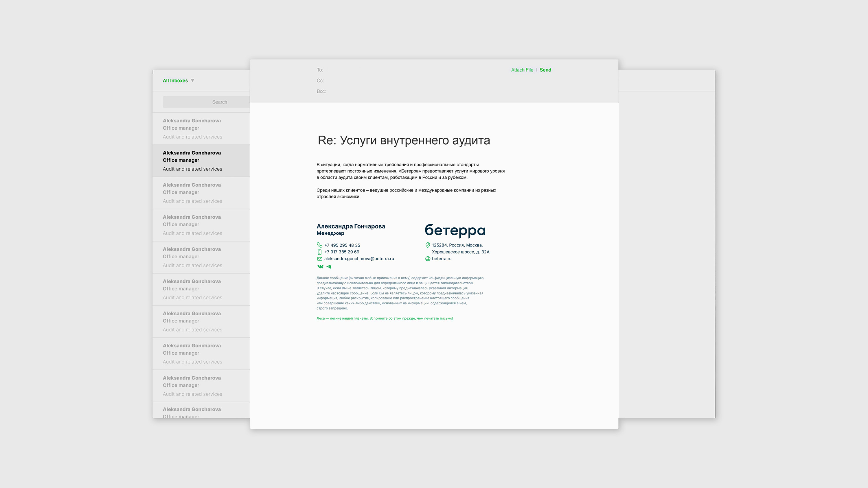This screenshot has height=488, width=868.
Task: Click the envelope email icon
Action: coord(319,259)
